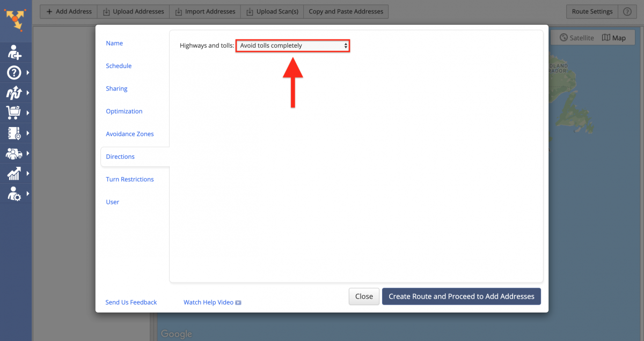Expand the address book submenu arrow
This screenshot has height=341, width=644.
point(27,133)
